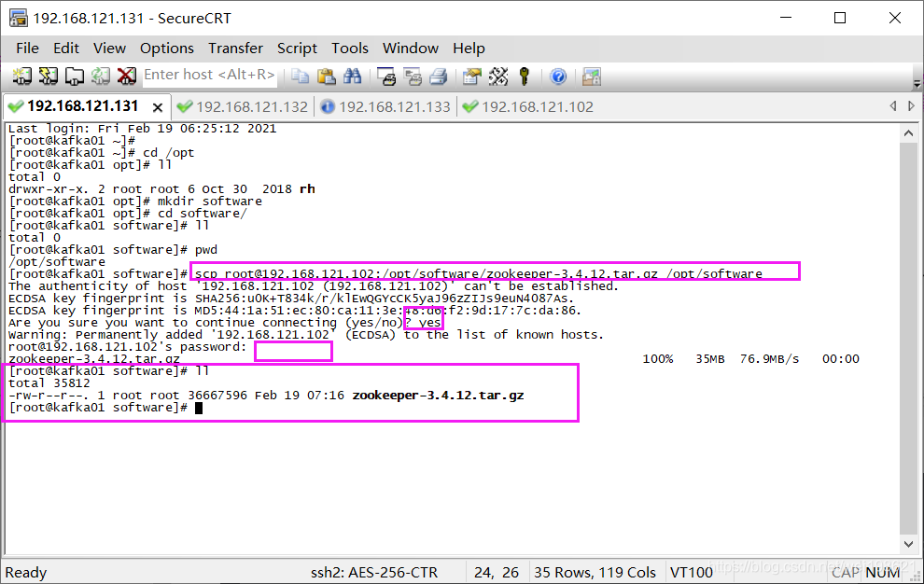This screenshot has height=584, width=924.
Task: Click the tab scroll right arrow
Action: click(x=911, y=106)
